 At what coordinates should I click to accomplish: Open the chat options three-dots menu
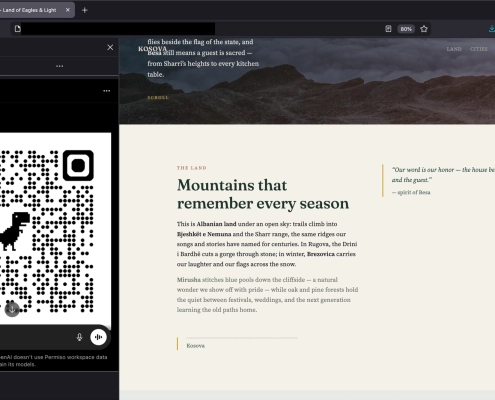tap(107, 91)
